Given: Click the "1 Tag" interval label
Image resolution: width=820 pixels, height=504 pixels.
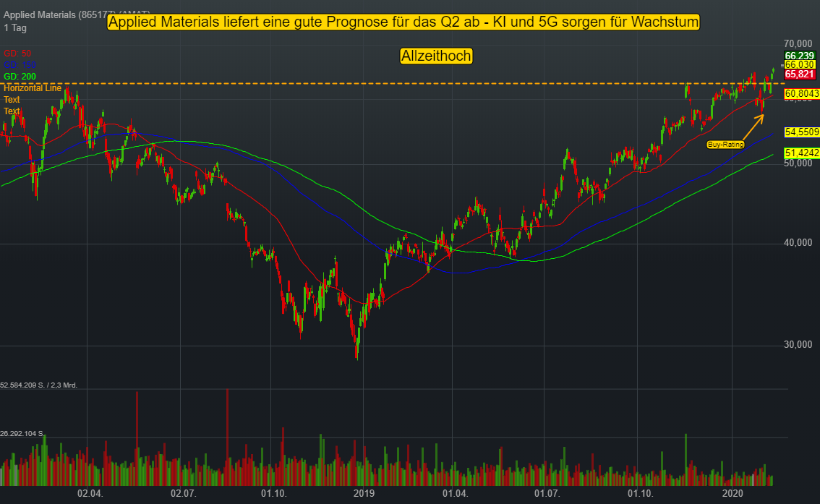Looking at the screenshot, I should [x=15, y=27].
